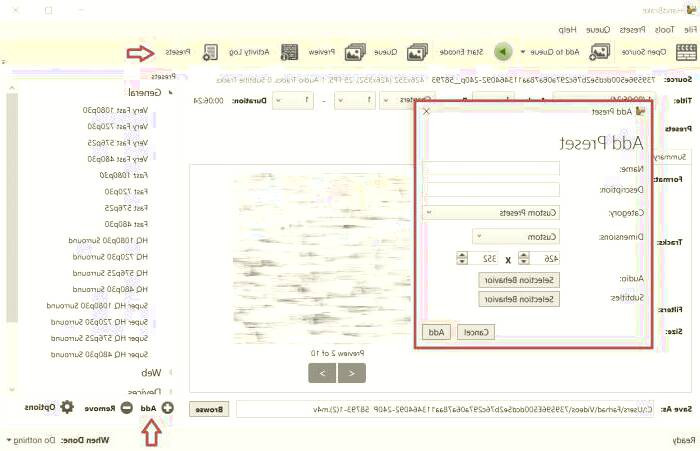Open the Category dropdown in Add Preset
This screenshot has width=700, height=451.
pyautogui.click(x=490, y=212)
